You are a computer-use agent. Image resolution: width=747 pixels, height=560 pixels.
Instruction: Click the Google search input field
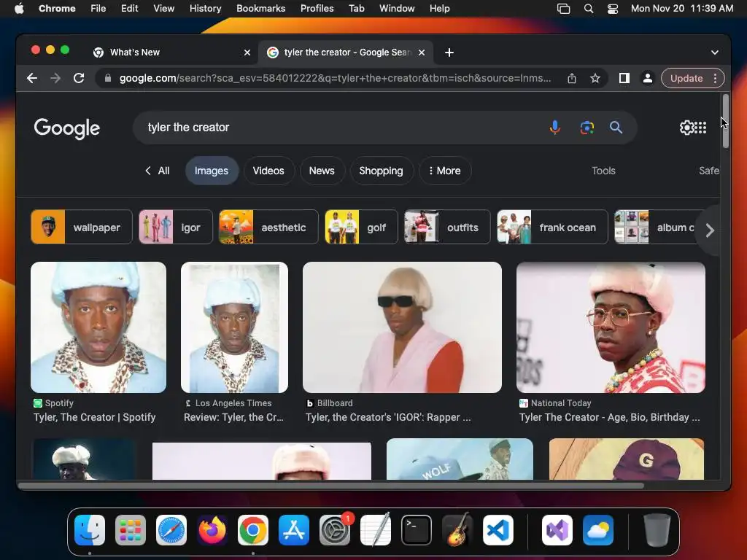click(343, 127)
